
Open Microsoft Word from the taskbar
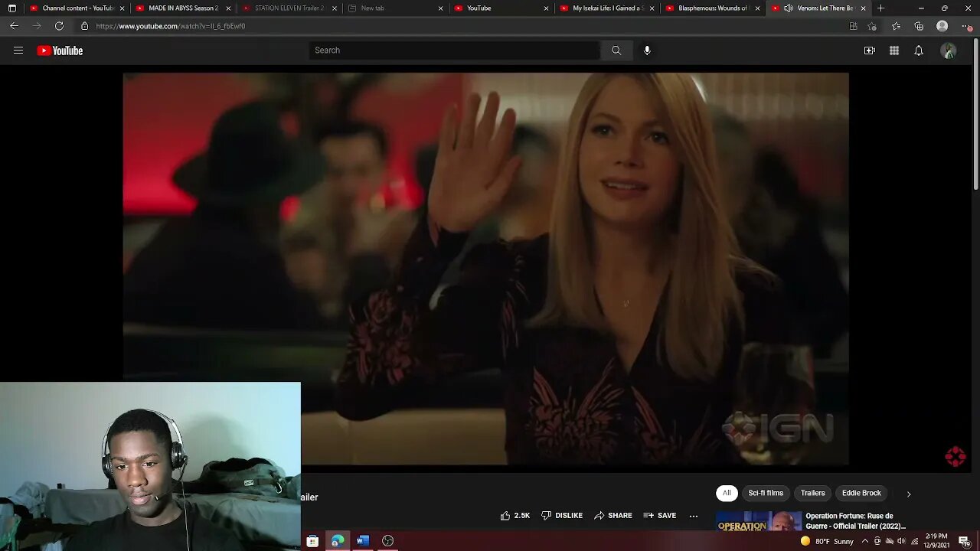click(363, 541)
